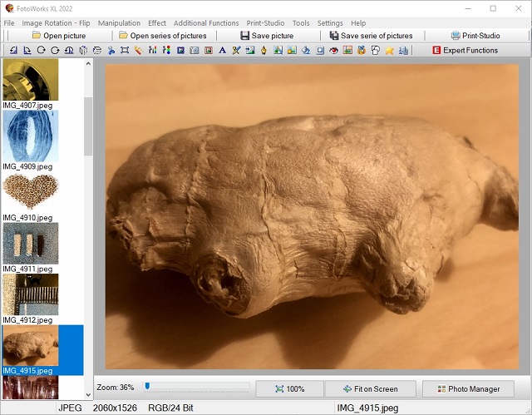Open the Manipulation menu

click(x=119, y=23)
